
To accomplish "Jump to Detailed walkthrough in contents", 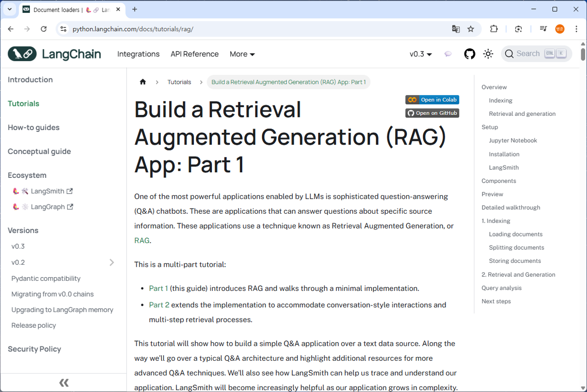I will [x=511, y=207].
